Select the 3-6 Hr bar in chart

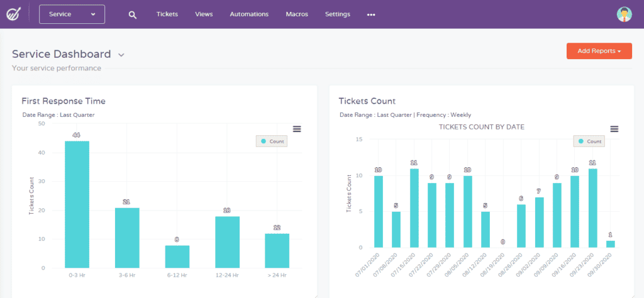point(127,238)
